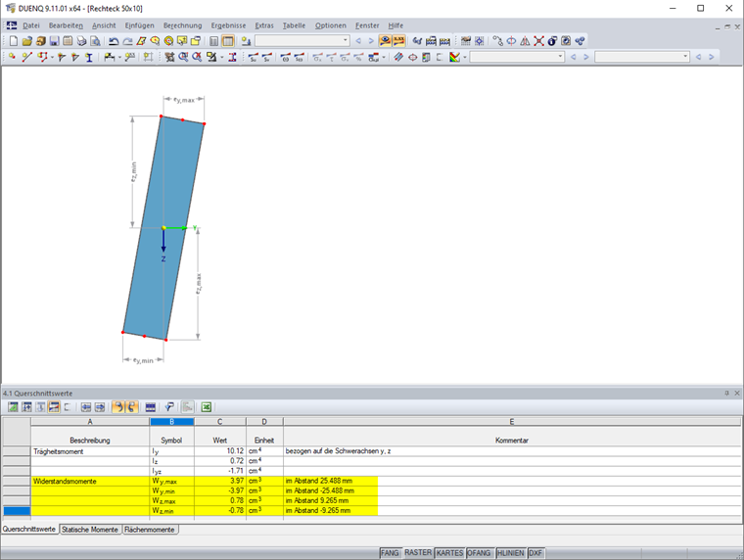This screenshot has height=560, width=744.
Task: Open the Berechnung menu
Action: (x=183, y=25)
